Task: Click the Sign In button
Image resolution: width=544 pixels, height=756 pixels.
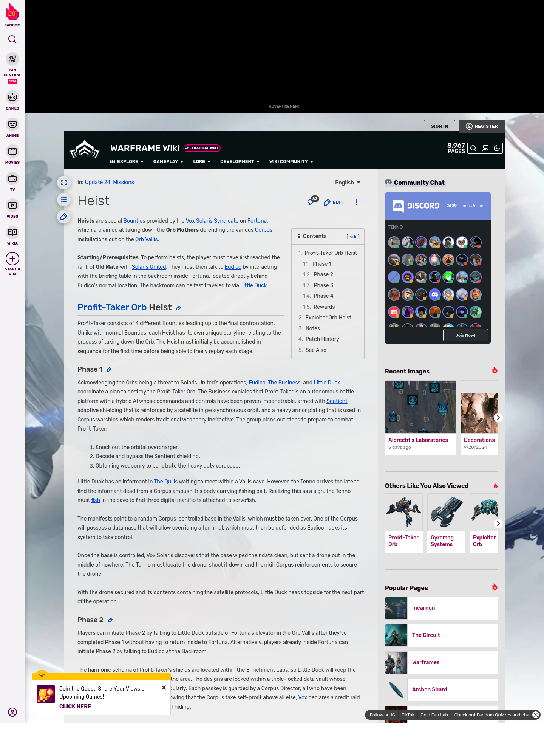Action: point(439,126)
